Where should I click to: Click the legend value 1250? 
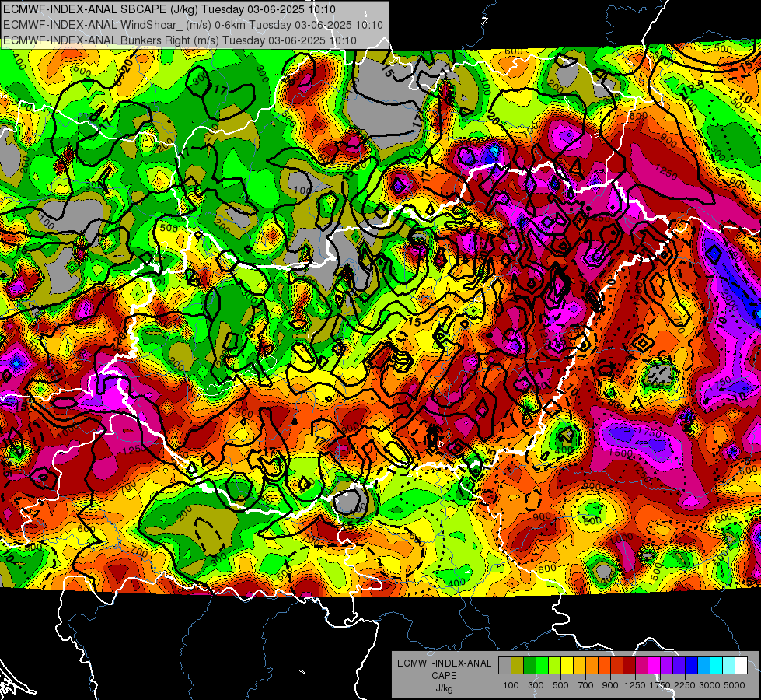pos(635,685)
